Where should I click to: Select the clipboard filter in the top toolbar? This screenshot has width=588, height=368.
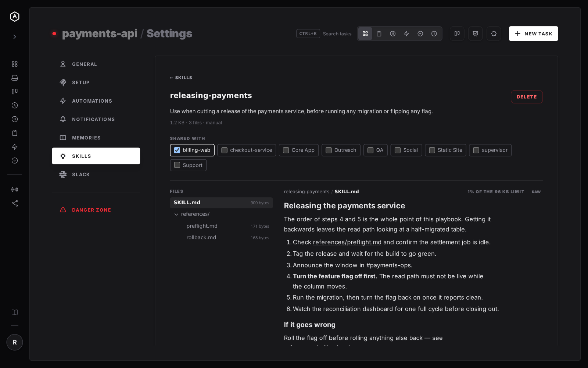click(379, 33)
